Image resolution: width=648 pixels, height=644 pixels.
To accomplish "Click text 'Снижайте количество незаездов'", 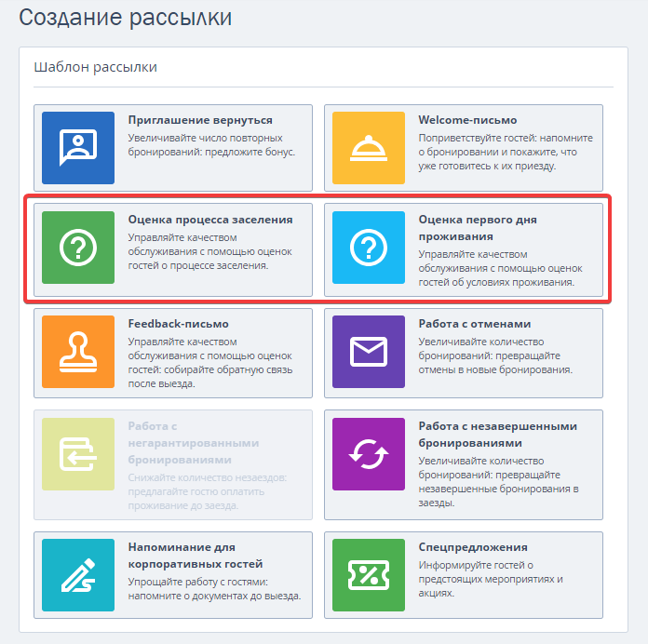I will (207, 477).
